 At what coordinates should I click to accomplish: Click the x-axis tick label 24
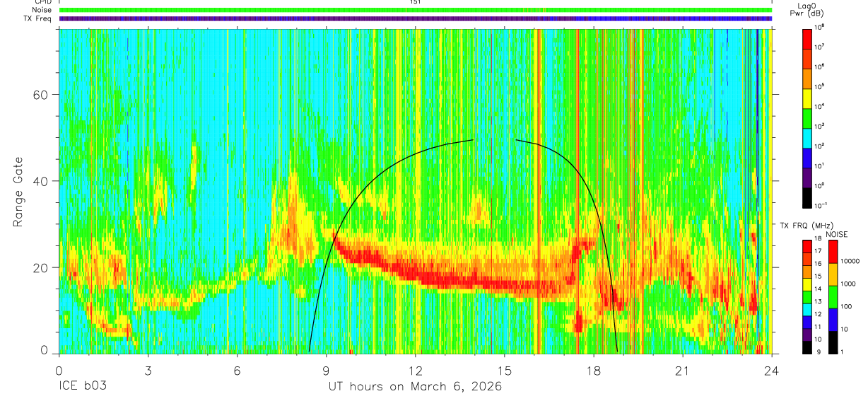pyautogui.click(x=772, y=371)
